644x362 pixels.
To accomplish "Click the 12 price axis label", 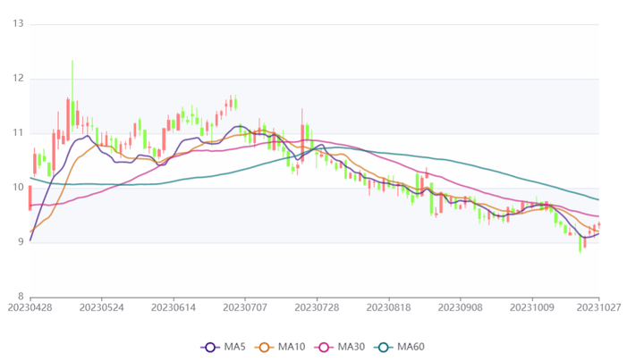I will pyautogui.click(x=18, y=78).
